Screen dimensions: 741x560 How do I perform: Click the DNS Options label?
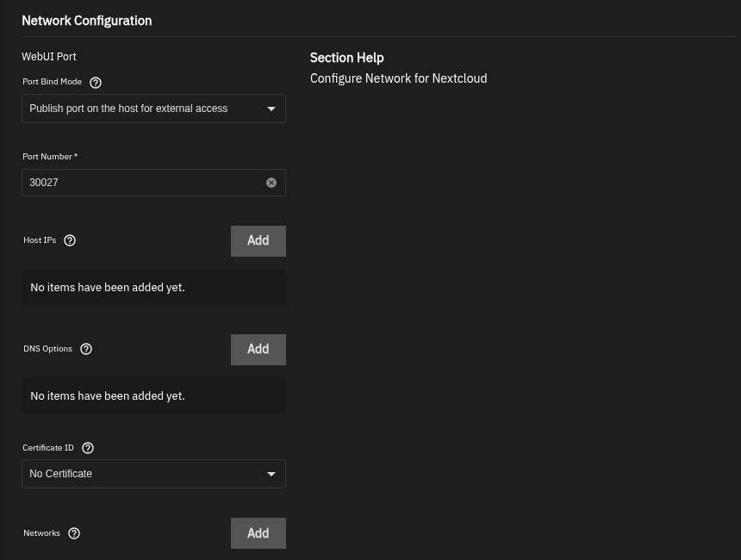click(x=47, y=349)
